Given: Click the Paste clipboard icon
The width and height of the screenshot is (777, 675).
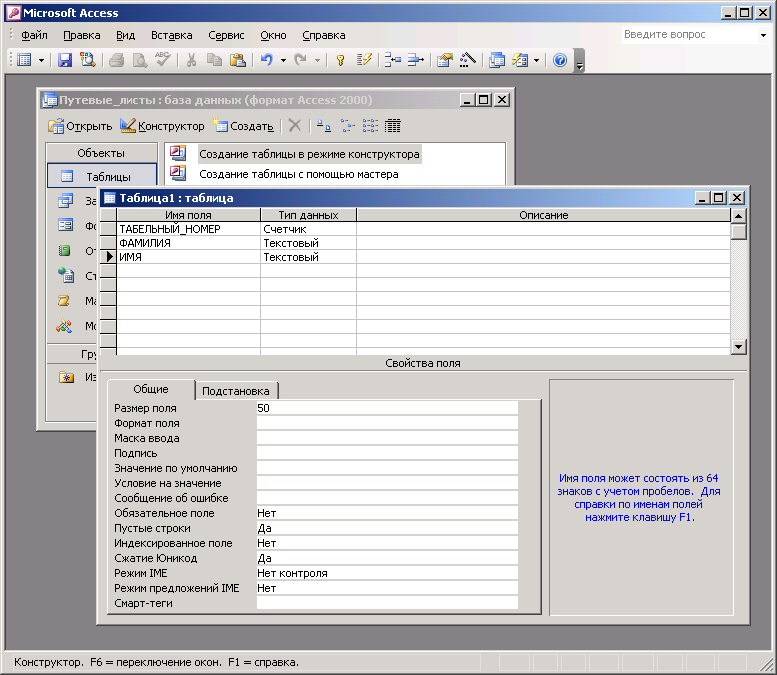Looking at the screenshot, I should point(238,60).
